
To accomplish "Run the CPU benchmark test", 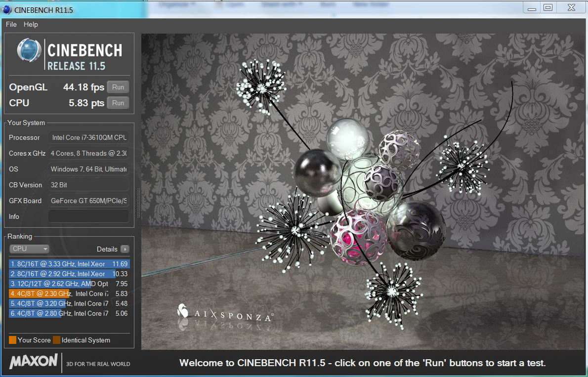I will click(118, 103).
